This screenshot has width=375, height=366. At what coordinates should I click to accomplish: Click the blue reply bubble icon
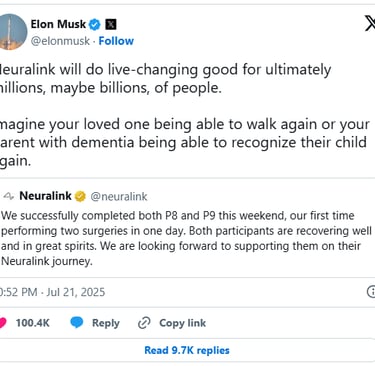(x=77, y=322)
